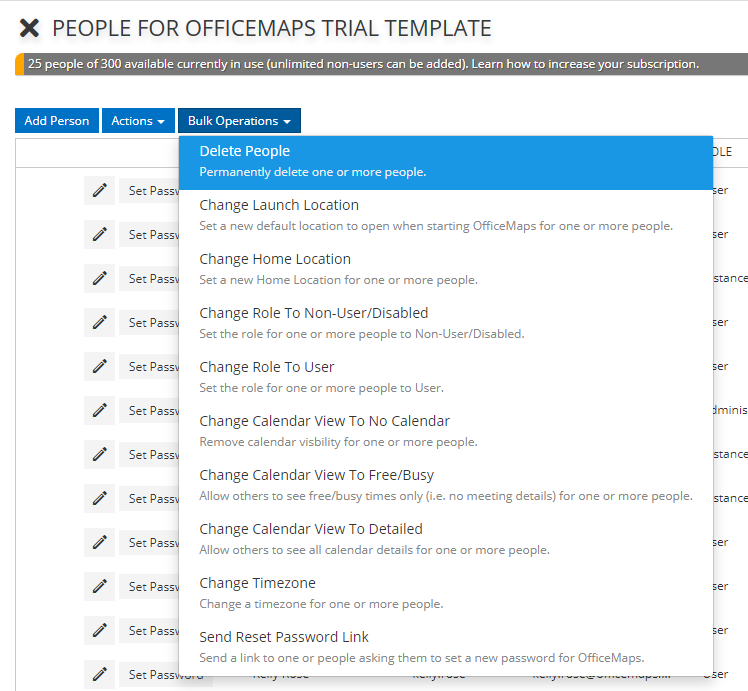Click the edit pencil in the Administrator role row

click(99, 410)
